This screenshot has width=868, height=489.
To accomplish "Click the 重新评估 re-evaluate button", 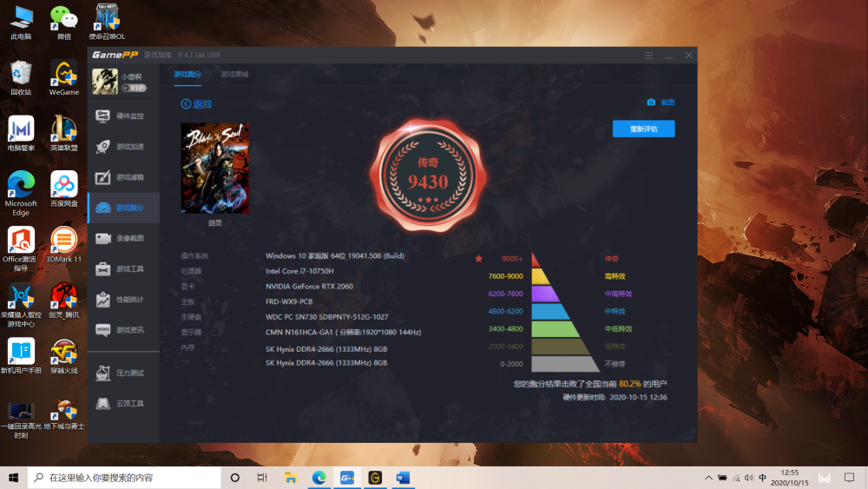I will pyautogui.click(x=643, y=129).
